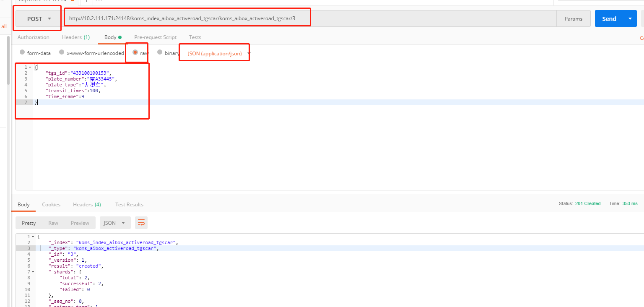This screenshot has height=307, width=644.
Task: Collapse response JSON root at line 1
Action: [x=33, y=237]
